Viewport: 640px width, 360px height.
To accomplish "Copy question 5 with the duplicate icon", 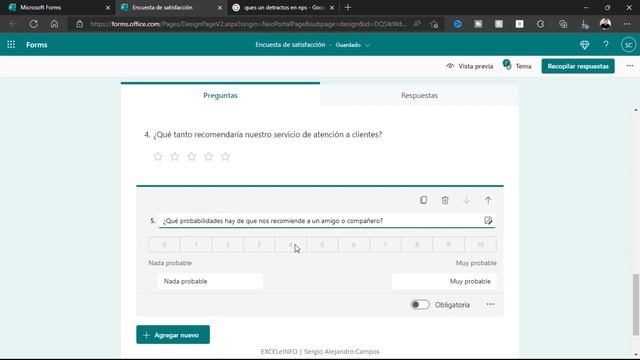I will pyautogui.click(x=424, y=200).
